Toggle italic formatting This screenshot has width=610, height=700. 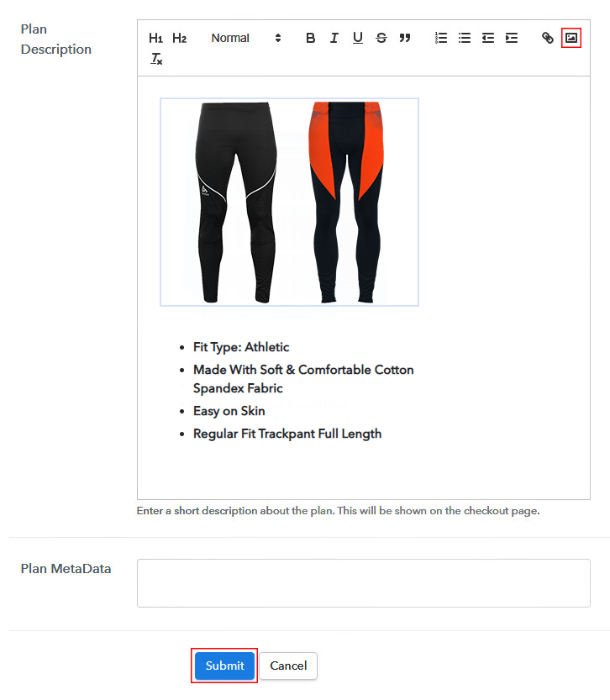(x=334, y=39)
